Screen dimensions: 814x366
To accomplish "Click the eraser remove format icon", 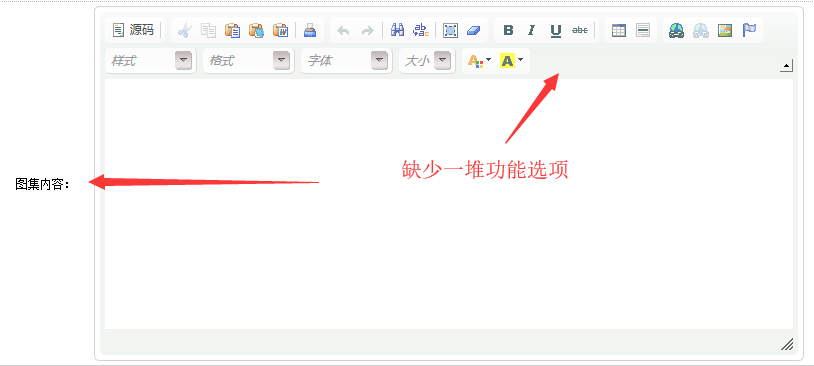I will pos(473,30).
